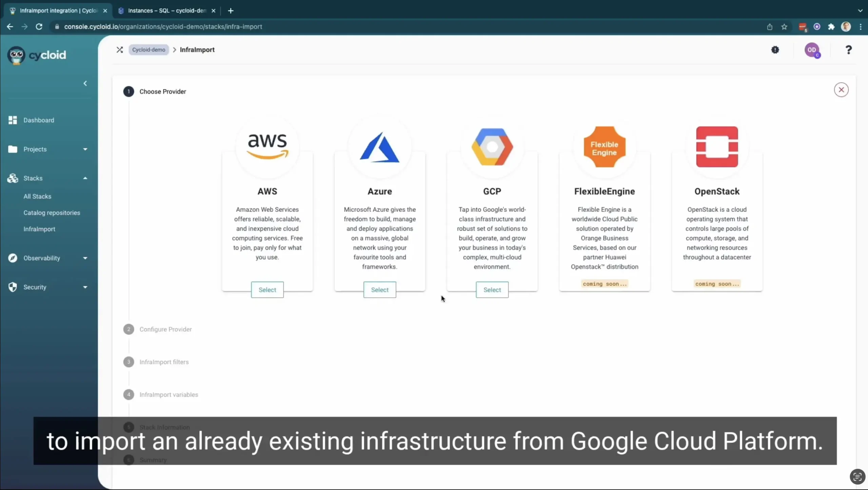This screenshot has width=868, height=490.
Task: Select the GCP provider
Action: pyautogui.click(x=492, y=290)
